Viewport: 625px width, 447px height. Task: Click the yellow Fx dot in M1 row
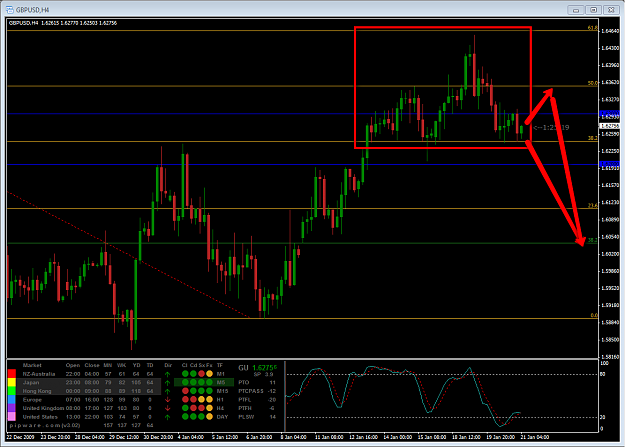click(209, 374)
